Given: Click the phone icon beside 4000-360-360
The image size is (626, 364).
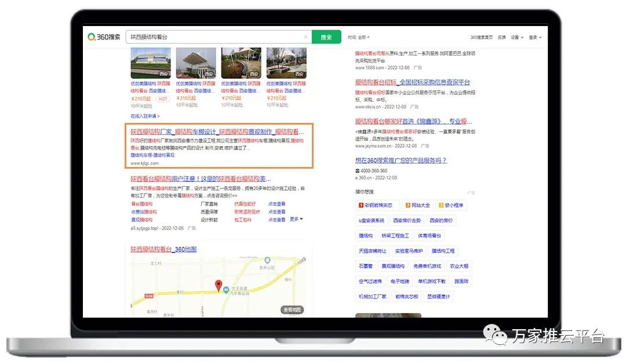Looking at the screenshot, I should pyautogui.click(x=358, y=171).
